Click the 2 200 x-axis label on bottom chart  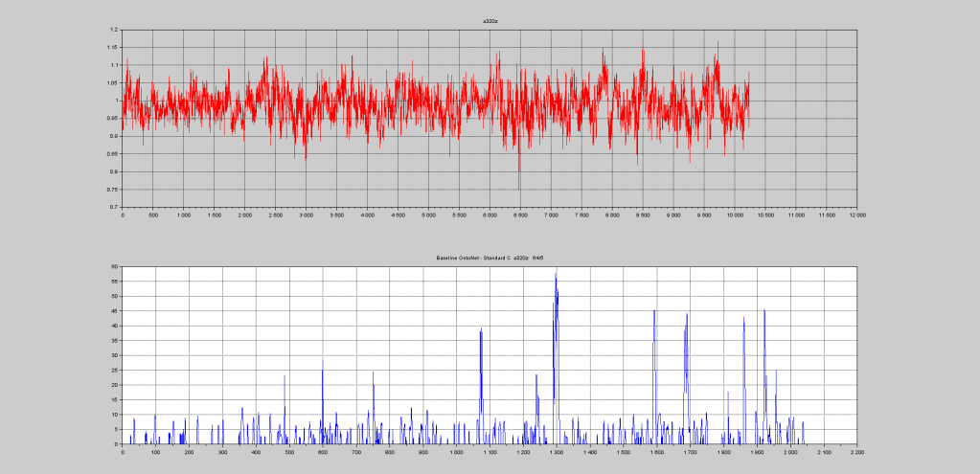[856, 452]
